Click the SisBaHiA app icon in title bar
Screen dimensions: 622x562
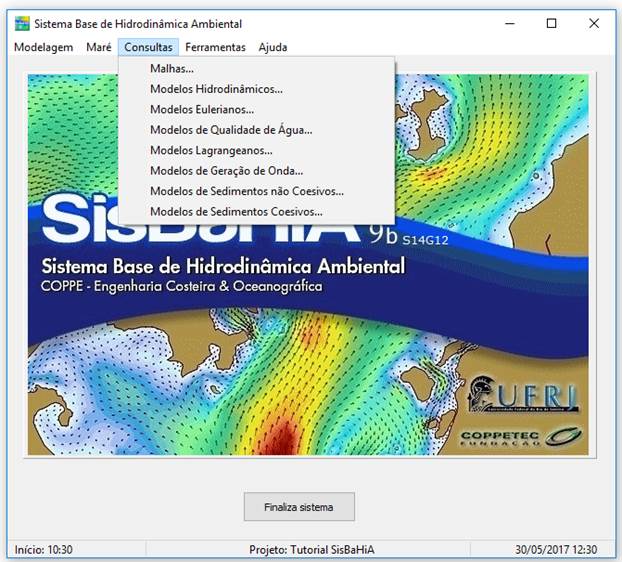(x=22, y=24)
